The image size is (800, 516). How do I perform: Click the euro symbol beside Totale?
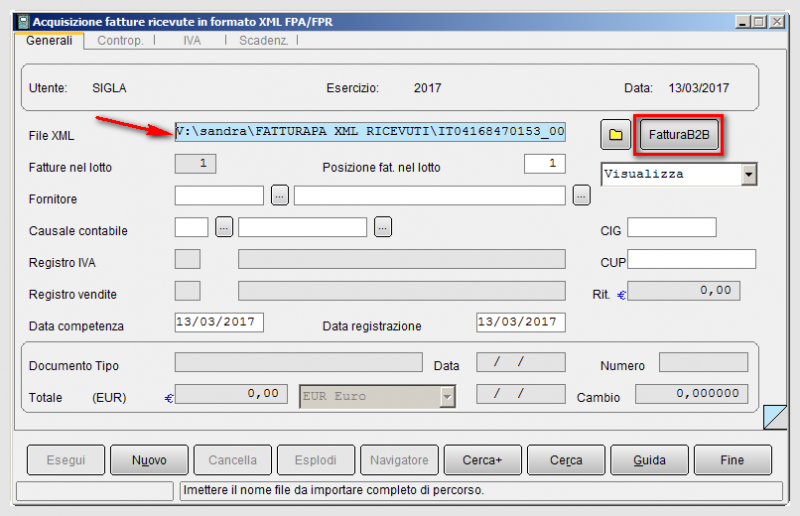click(x=169, y=399)
